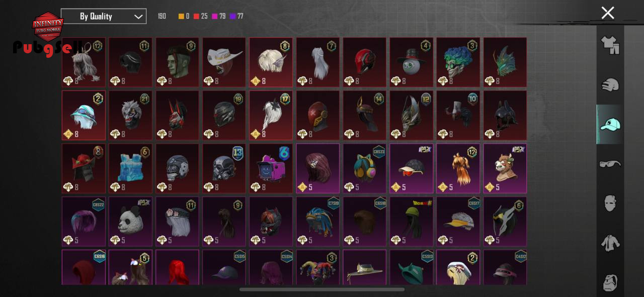Close the inventory with the X icon
This screenshot has height=297, width=644.
click(x=608, y=13)
